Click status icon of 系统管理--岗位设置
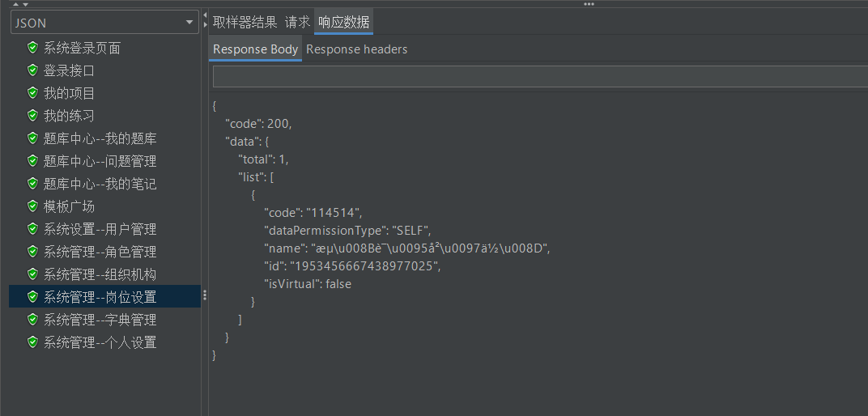 coord(32,297)
